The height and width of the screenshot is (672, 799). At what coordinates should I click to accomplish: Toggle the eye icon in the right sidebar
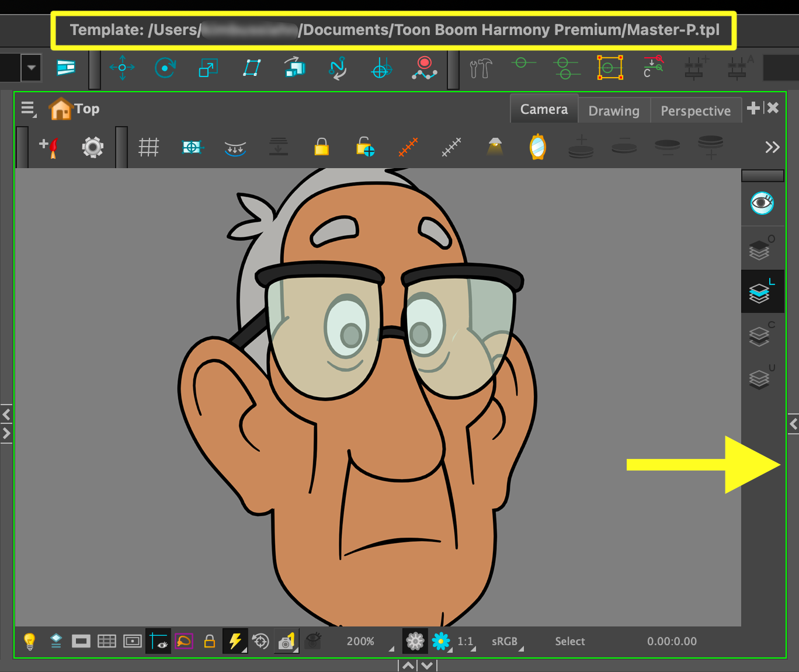pos(762,203)
